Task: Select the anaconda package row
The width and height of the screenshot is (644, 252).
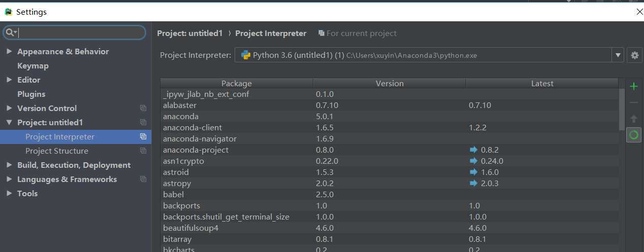Action: point(390,116)
